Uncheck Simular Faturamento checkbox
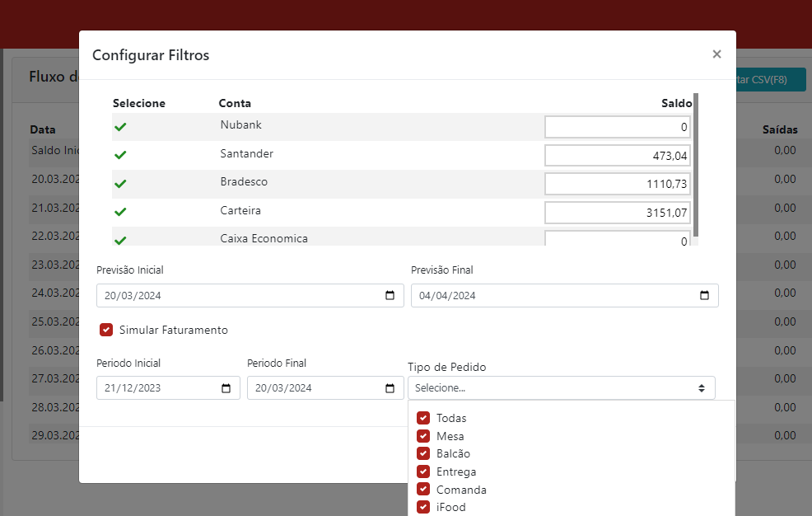Image resolution: width=812 pixels, height=516 pixels. [x=106, y=330]
